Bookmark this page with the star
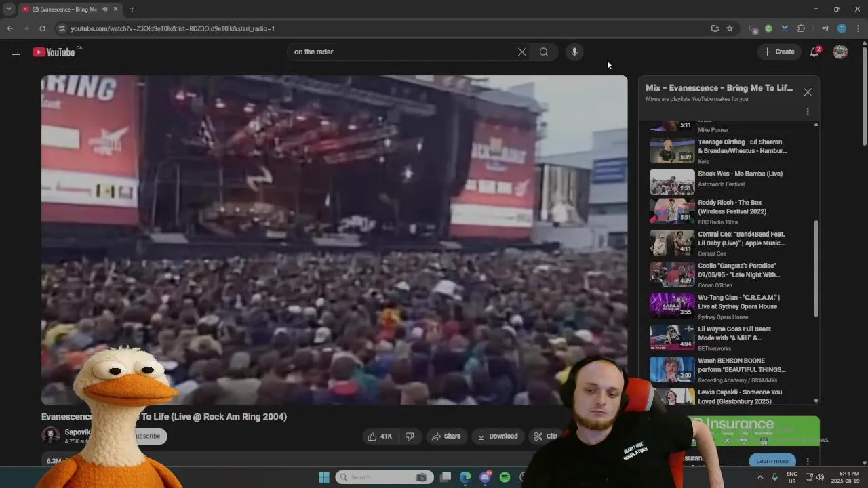The height and width of the screenshot is (488, 868). [x=730, y=28]
